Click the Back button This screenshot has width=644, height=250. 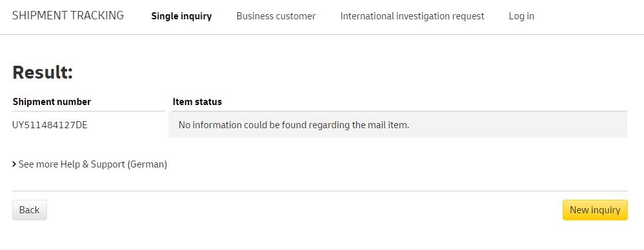tap(30, 210)
